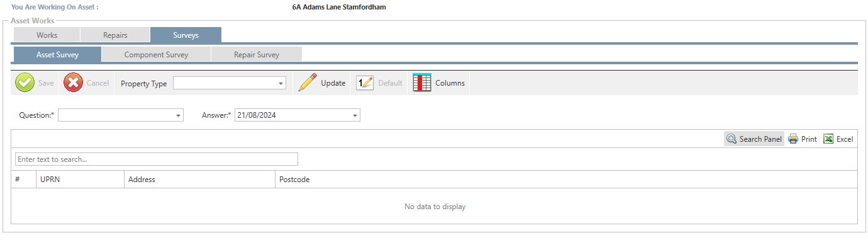Viewport: 868px width, 240px height.
Task: Click the pencil Update icon
Action: (x=308, y=83)
